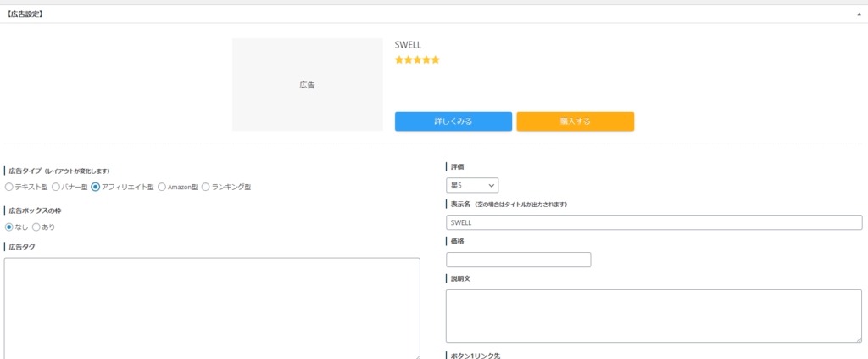Viewport: 868px width, 359px height.
Task: Click into the 説明文 textarea
Action: 654,317
